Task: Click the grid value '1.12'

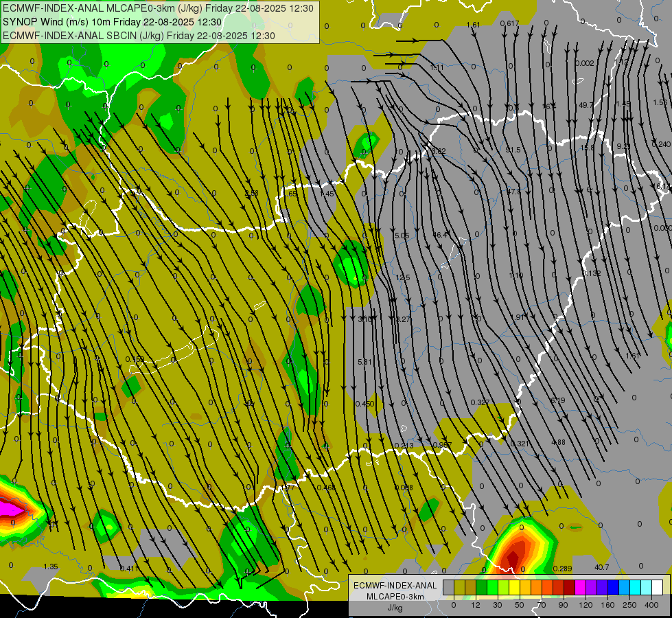Action: point(621,62)
